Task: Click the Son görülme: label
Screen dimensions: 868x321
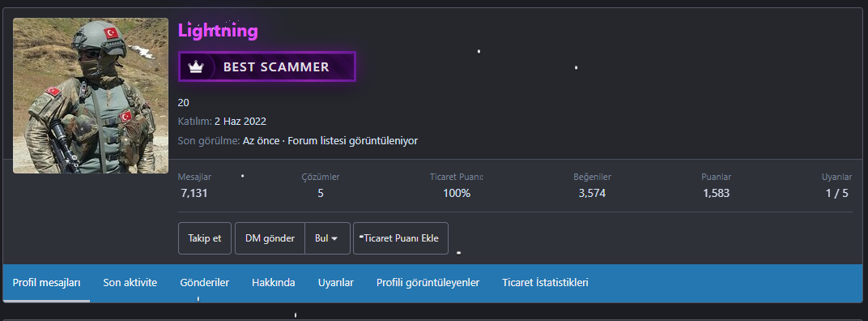Action: pos(209,141)
